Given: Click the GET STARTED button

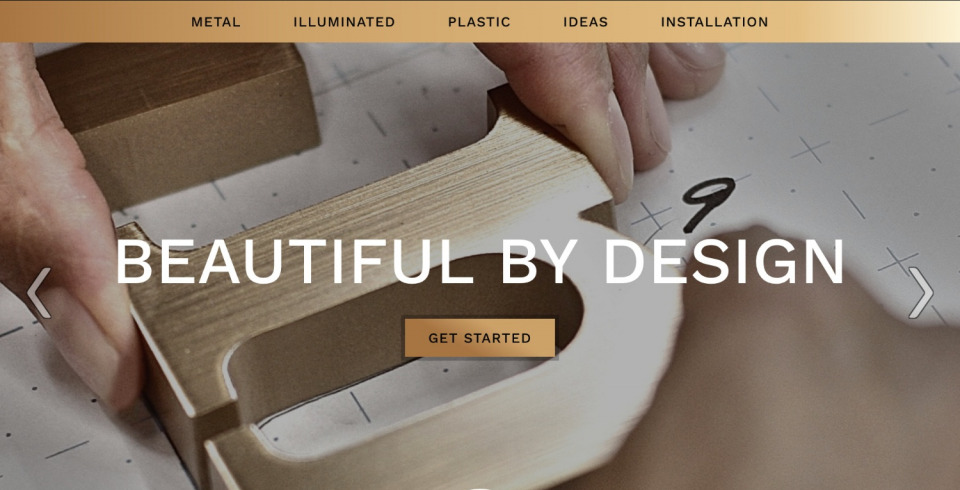Looking at the screenshot, I should 479,337.
